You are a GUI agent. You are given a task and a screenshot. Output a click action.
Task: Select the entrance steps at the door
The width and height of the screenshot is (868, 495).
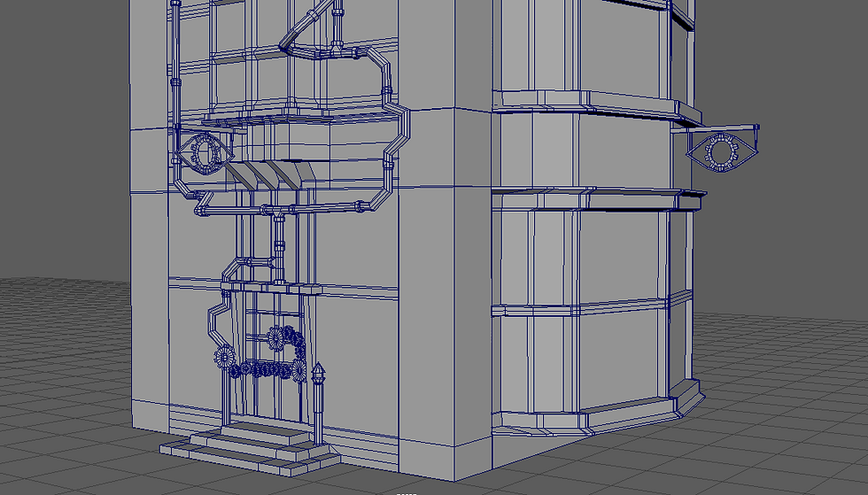coord(249,447)
